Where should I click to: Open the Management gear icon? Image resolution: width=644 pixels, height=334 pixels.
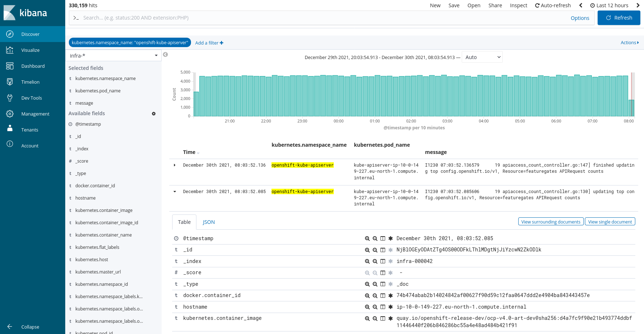10,114
